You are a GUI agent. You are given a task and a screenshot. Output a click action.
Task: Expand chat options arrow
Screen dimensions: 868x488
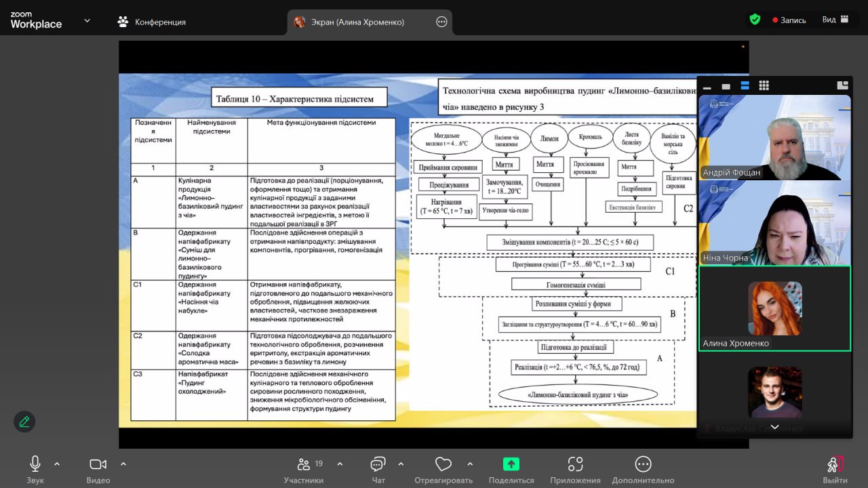(401, 464)
